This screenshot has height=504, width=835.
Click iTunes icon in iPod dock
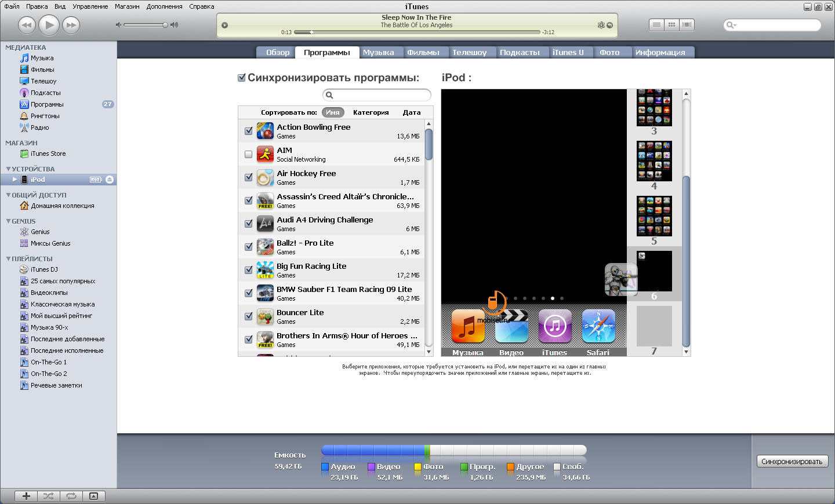point(555,326)
